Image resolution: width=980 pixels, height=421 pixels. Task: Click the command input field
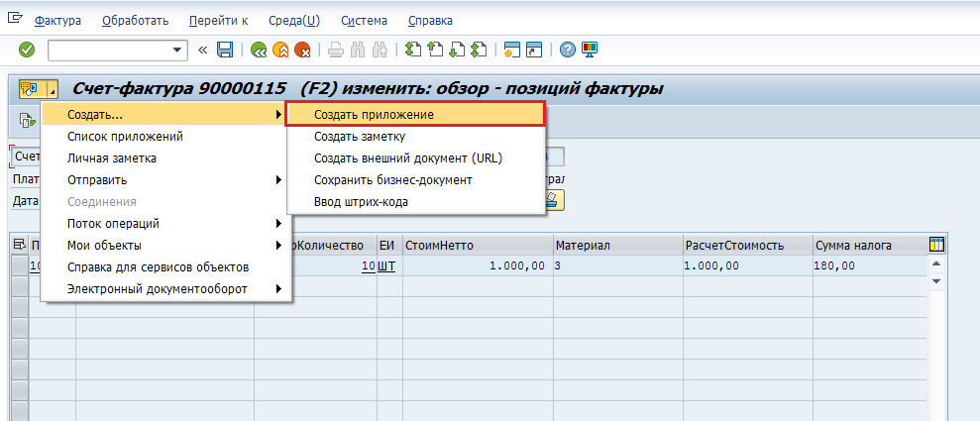109,50
